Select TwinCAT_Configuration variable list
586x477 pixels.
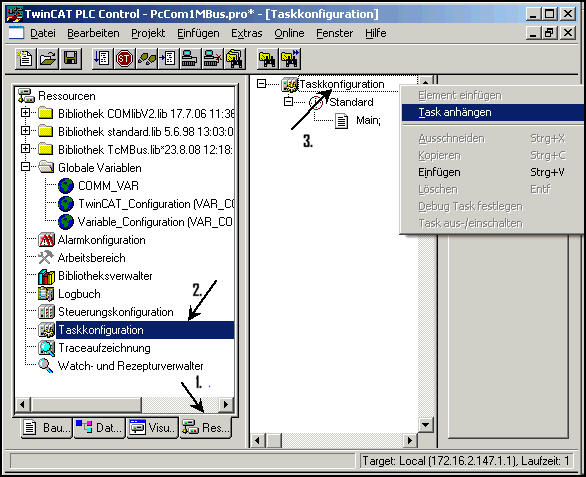(x=156, y=204)
